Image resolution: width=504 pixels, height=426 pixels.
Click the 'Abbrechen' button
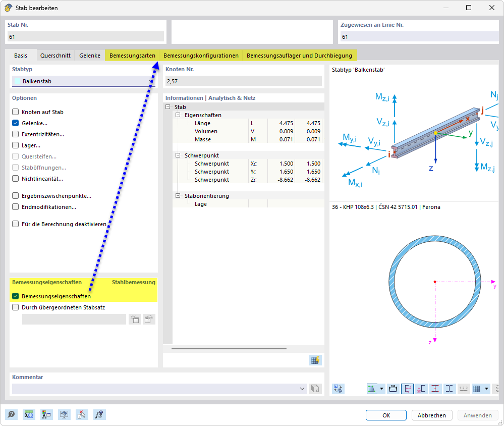[x=432, y=415]
